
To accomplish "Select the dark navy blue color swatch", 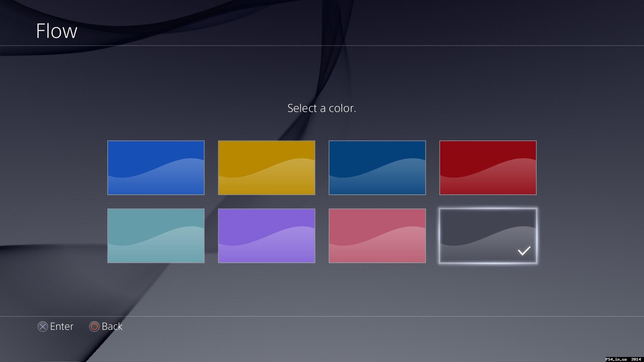I will 377,168.
